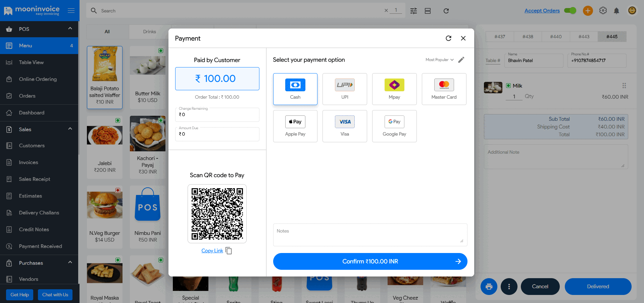Open Chat with Us
The image size is (644, 303).
[55, 295]
